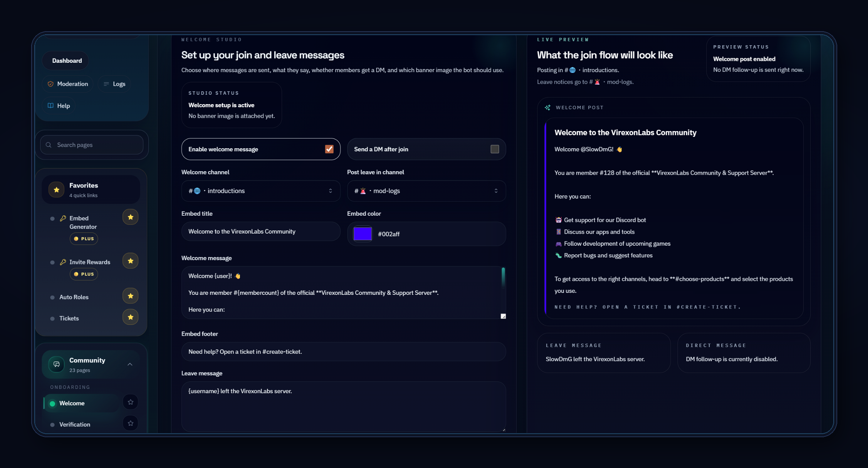Click the Welcome message resize handle
The image size is (868, 468).
pos(503,316)
